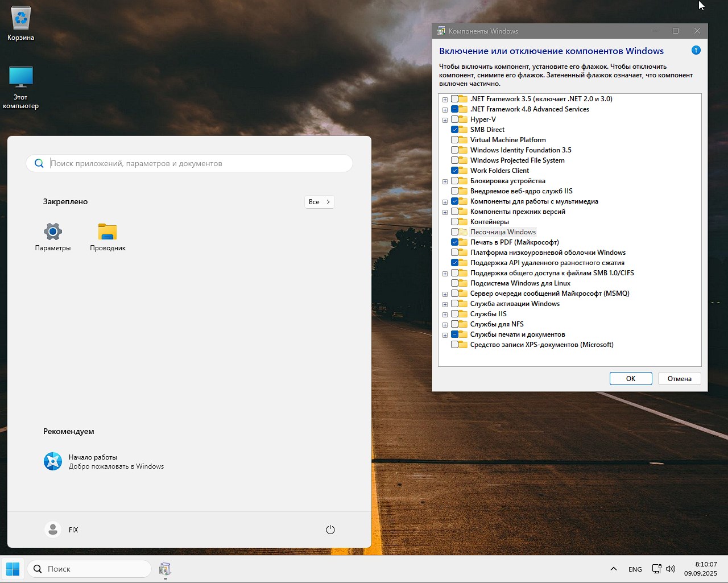Viewport: 728px width, 583px height.
Task: Click the Контейнеры folder icon
Action: [x=464, y=222]
